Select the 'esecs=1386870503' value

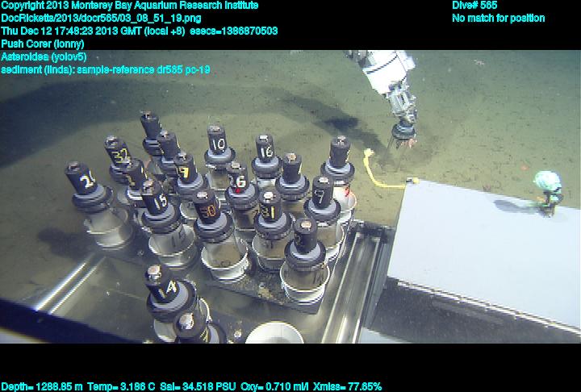tap(233, 31)
